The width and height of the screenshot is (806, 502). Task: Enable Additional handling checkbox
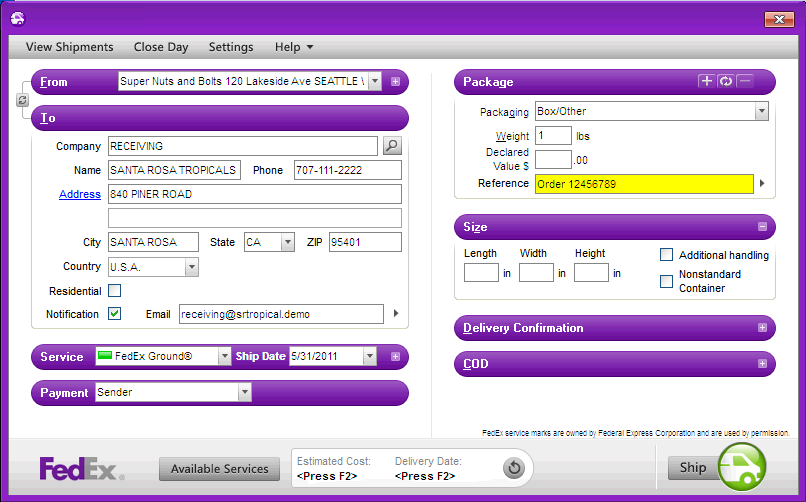click(666, 254)
